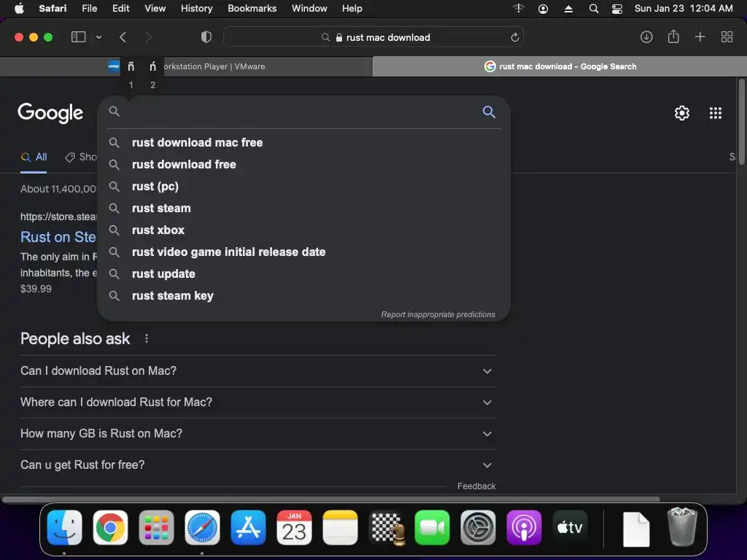Open FaceTime from the Dock

432,528
